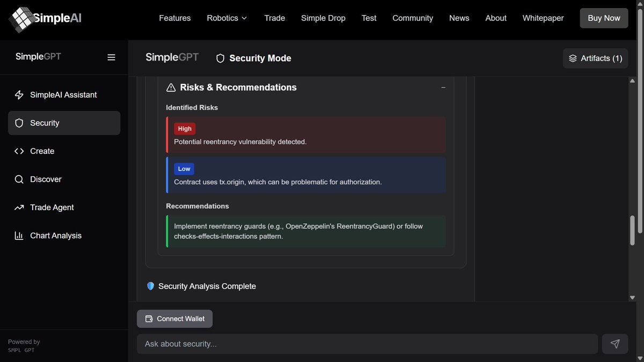Screen dimensions: 644x362
Task: Click the Ask about security input field
Action: point(367,344)
